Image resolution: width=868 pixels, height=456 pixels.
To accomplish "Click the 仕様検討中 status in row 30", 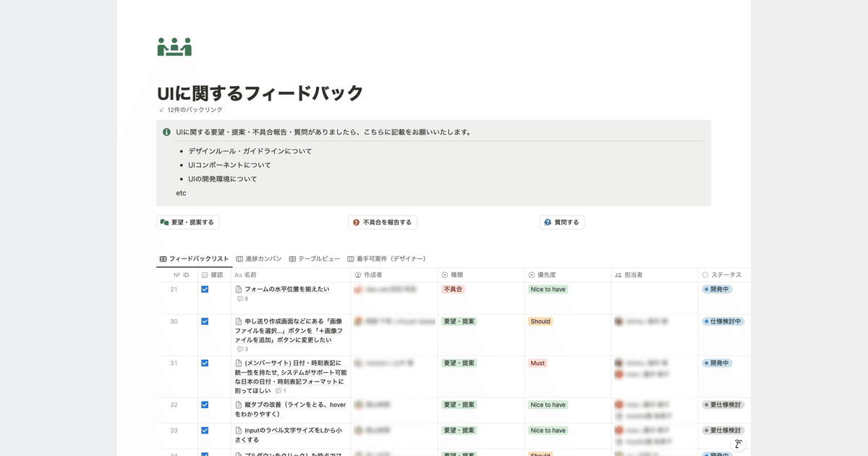I will point(723,321).
